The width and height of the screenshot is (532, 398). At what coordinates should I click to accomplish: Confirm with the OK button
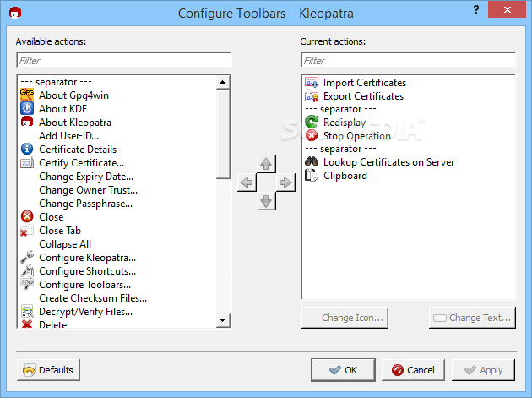coord(343,370)
